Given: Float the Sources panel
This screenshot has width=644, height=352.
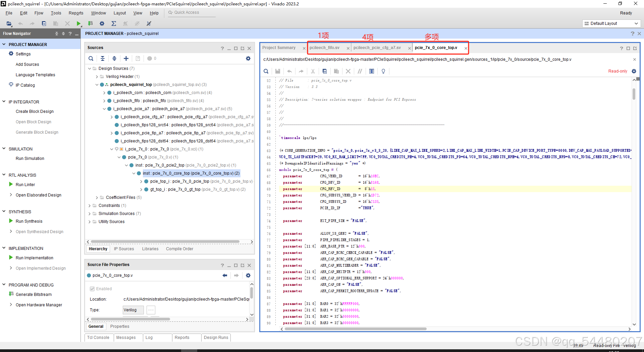Looking at the screenshot, I should click(243, 48).
